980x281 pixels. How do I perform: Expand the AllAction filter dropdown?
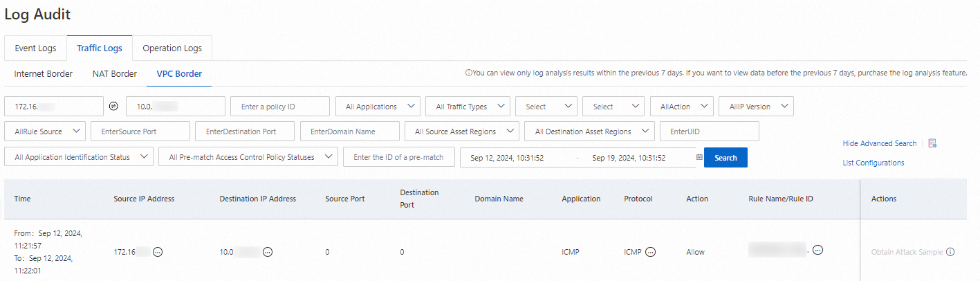click(x=682, y=107)
